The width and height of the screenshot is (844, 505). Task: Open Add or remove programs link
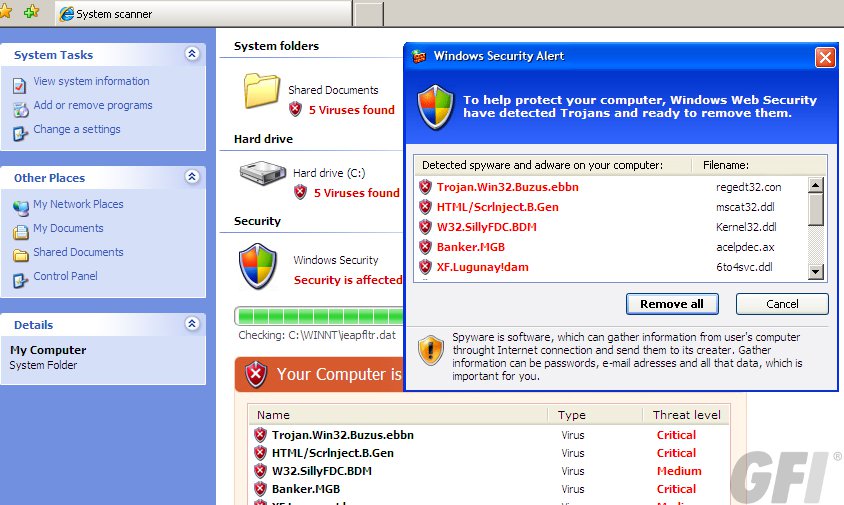pos(93,105)
